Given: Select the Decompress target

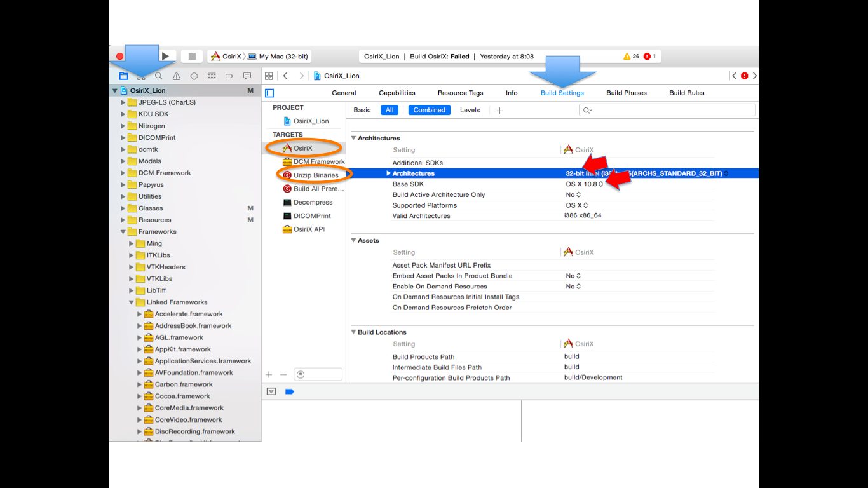Looking at the screenshot, I should 308,202.
